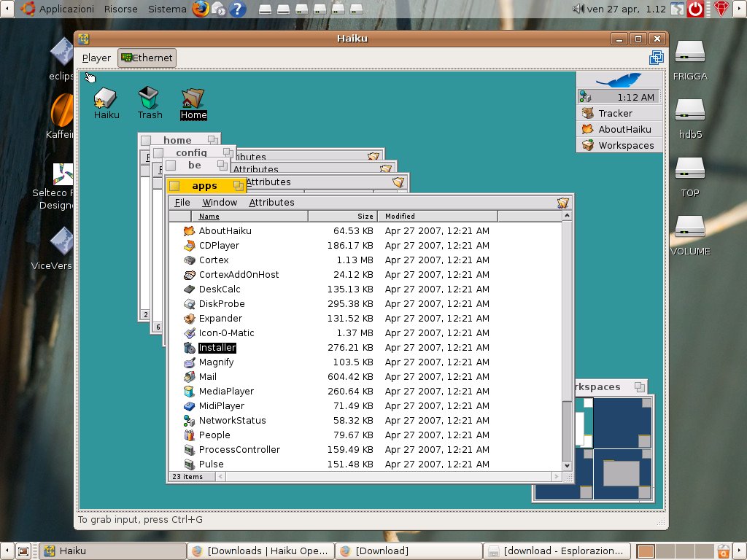Select the bottom-right workspace thumbnail

tap(622, 474)
